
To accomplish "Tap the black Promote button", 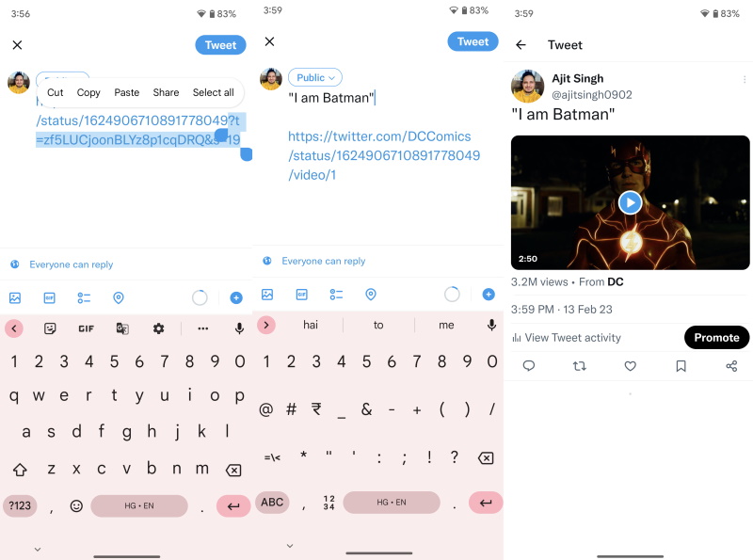I will (716, 338).
